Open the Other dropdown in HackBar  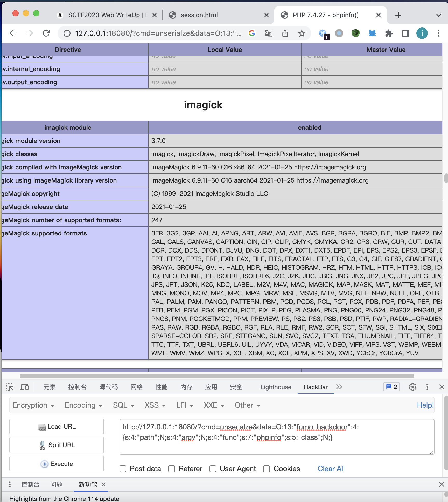pos(247,405)
